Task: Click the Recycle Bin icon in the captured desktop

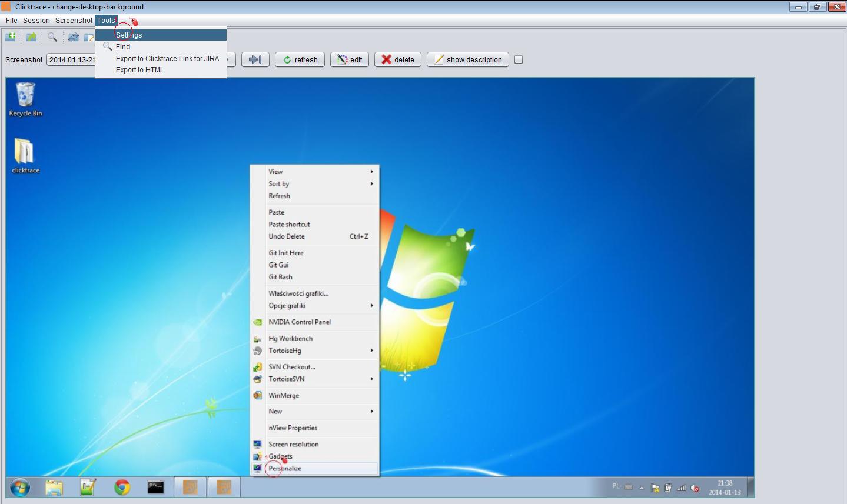Action: pos(25,99)
